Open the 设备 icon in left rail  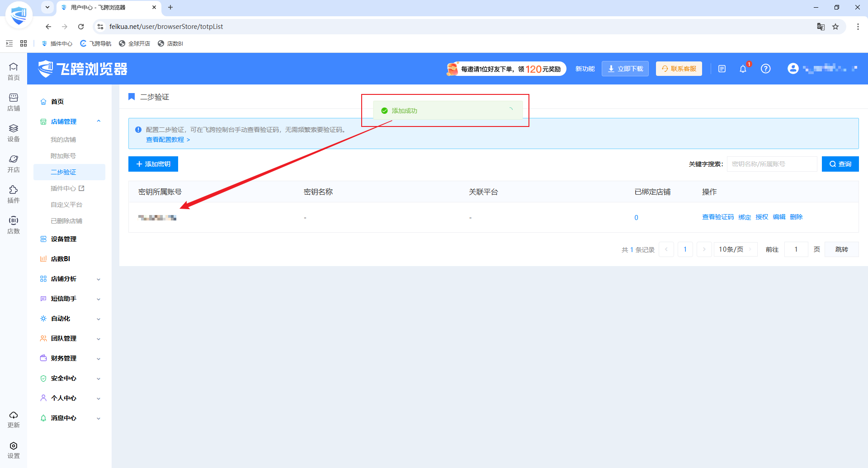click(14, 133)
